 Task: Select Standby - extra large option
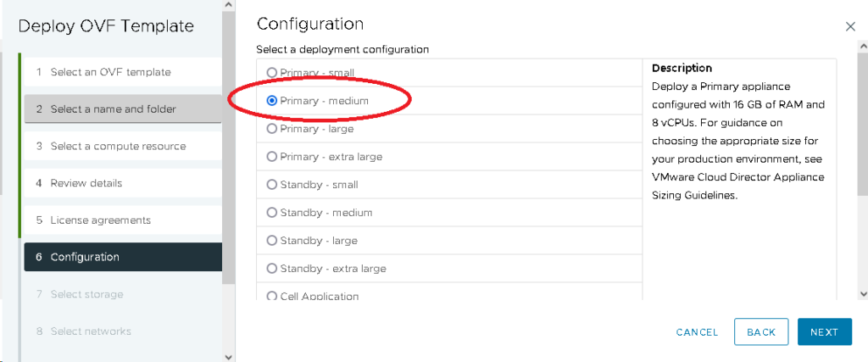point(272,269)
